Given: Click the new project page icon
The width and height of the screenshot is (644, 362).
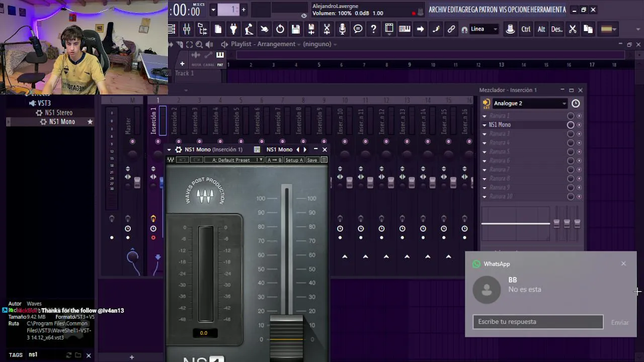Looking at the screenshot, I should [218, 29].
